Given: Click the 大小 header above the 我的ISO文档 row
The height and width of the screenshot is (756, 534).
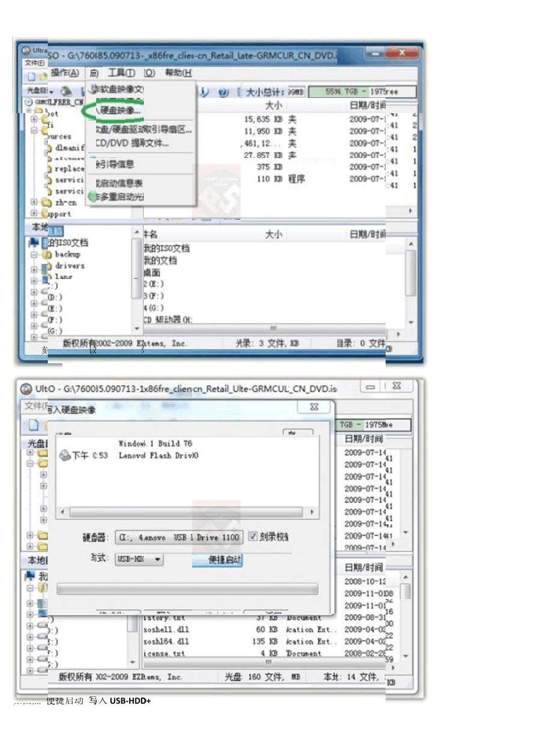Looking at the screenshot, I should 274,234.
